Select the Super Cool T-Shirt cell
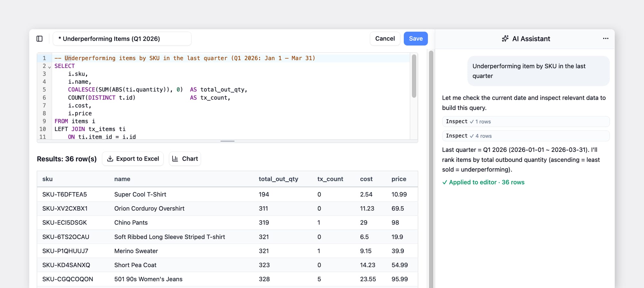This screenshot has width=644, height=288. point(140,194)
